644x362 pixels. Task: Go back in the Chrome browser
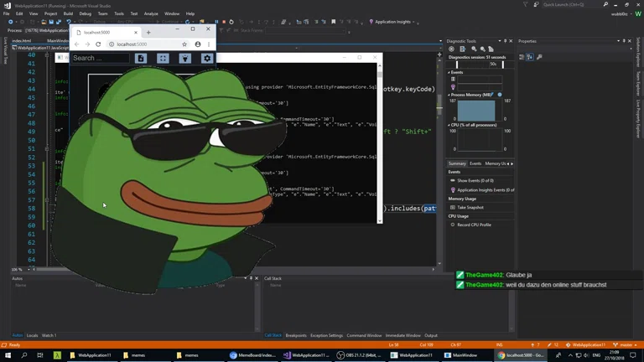pos(77,44)
